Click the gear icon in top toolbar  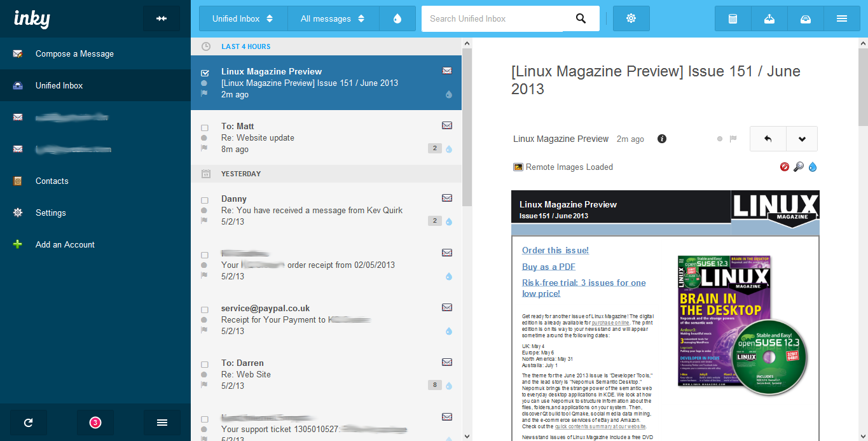click(x=631, y=18)
